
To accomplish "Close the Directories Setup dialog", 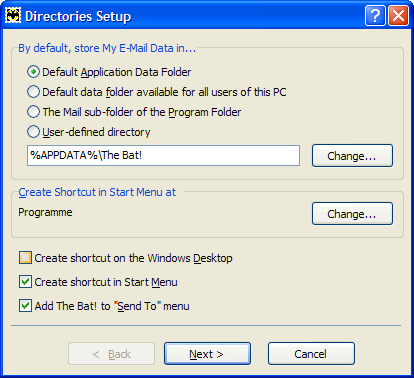I will [398, 16].
